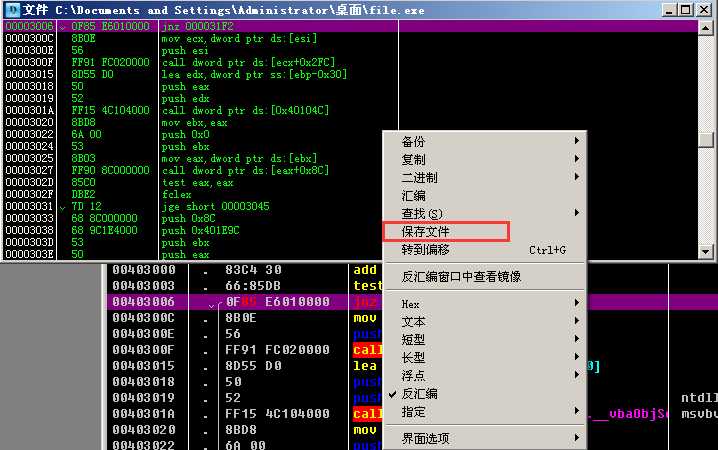Select row 00003006 jnz 000031F2

(x=350, y=26)
